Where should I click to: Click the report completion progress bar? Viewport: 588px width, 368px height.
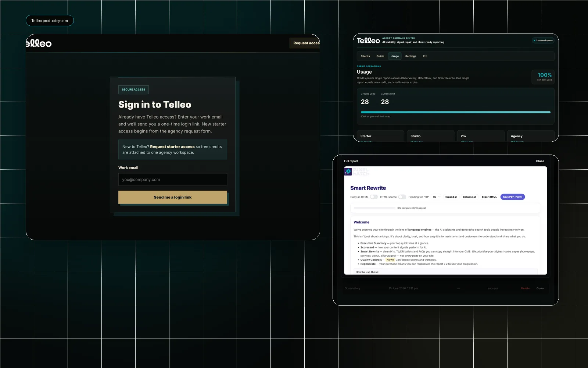(x=374, y=208)
